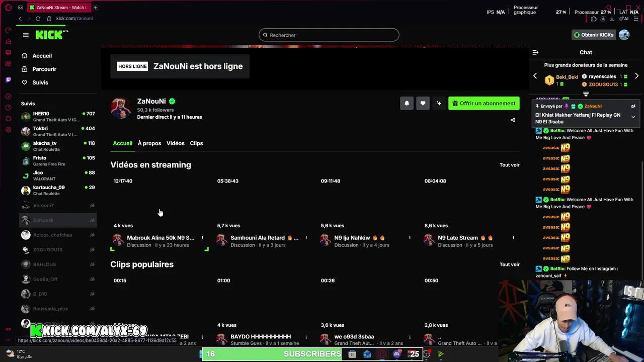The image size is (644, 362).
Task: Reload the current page
Action: tap(38, 19)
